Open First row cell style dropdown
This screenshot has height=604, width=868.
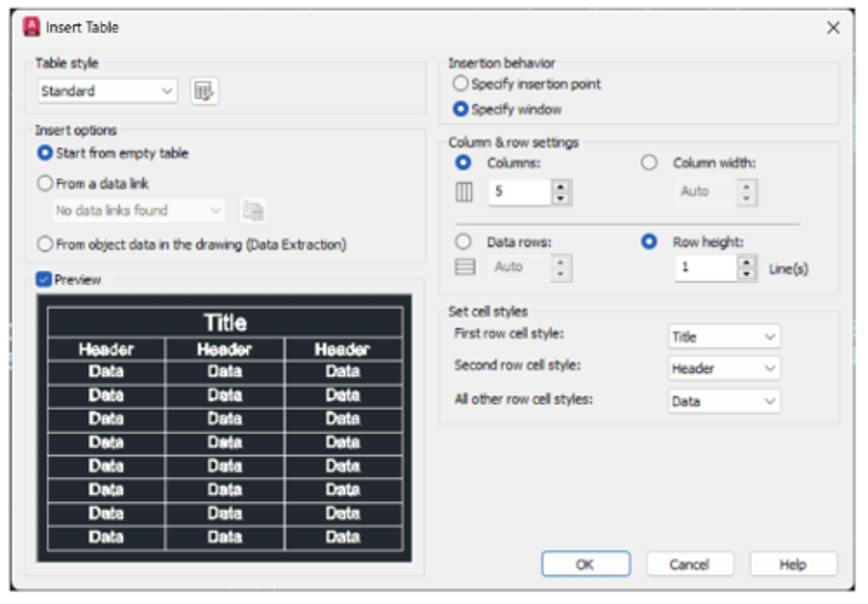(x=725, y=337)
